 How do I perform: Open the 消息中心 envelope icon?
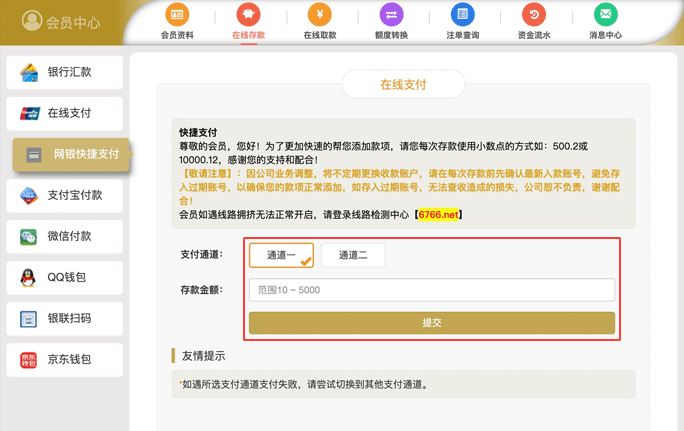604,15
